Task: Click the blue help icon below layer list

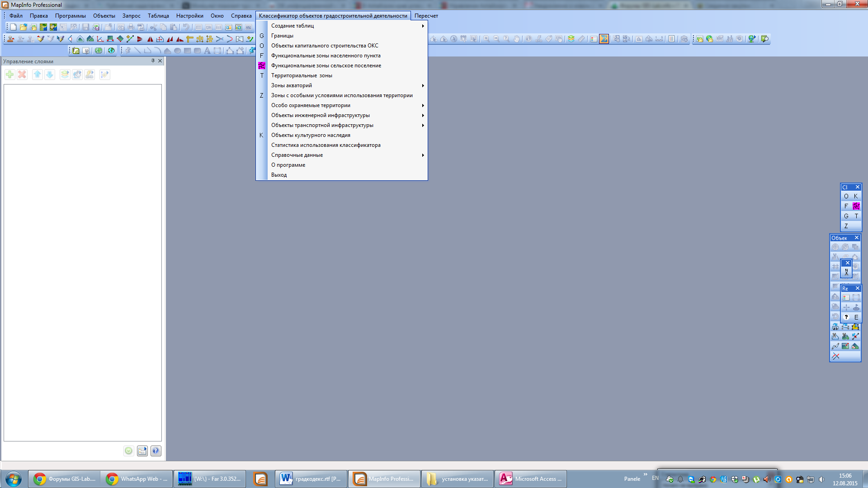Action: pos(156,451)
